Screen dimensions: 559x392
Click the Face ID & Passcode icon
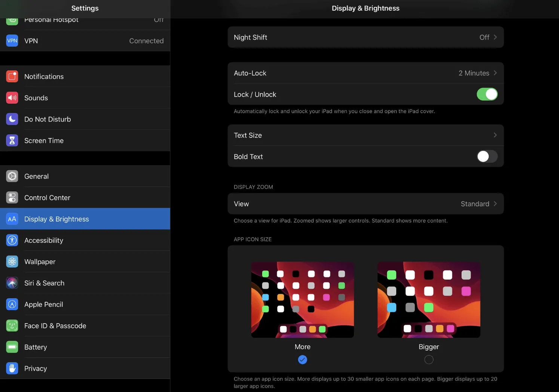(12, 325)
